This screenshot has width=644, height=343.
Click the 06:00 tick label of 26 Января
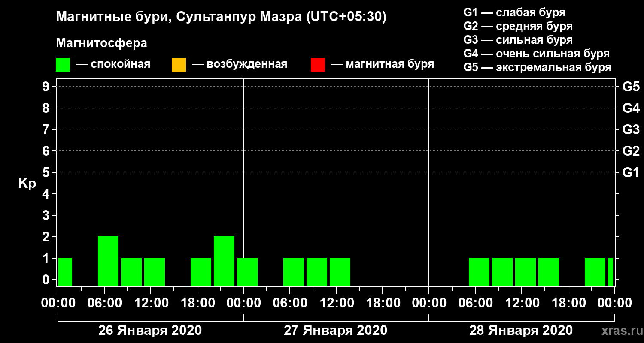coord(104,303)
